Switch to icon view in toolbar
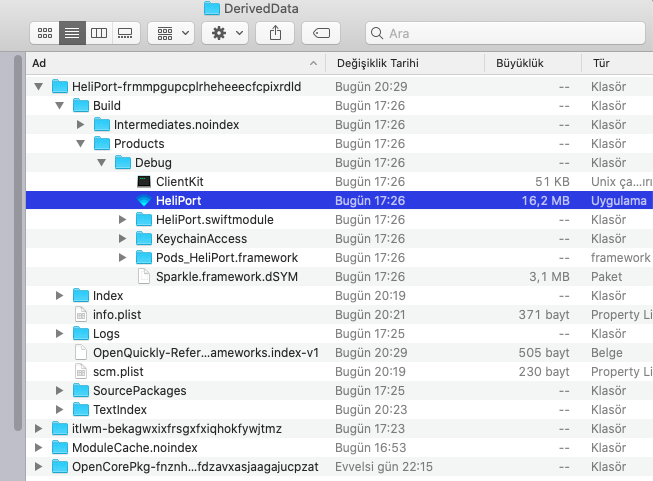The image size is (653, 481). click(x=45, y=33)
